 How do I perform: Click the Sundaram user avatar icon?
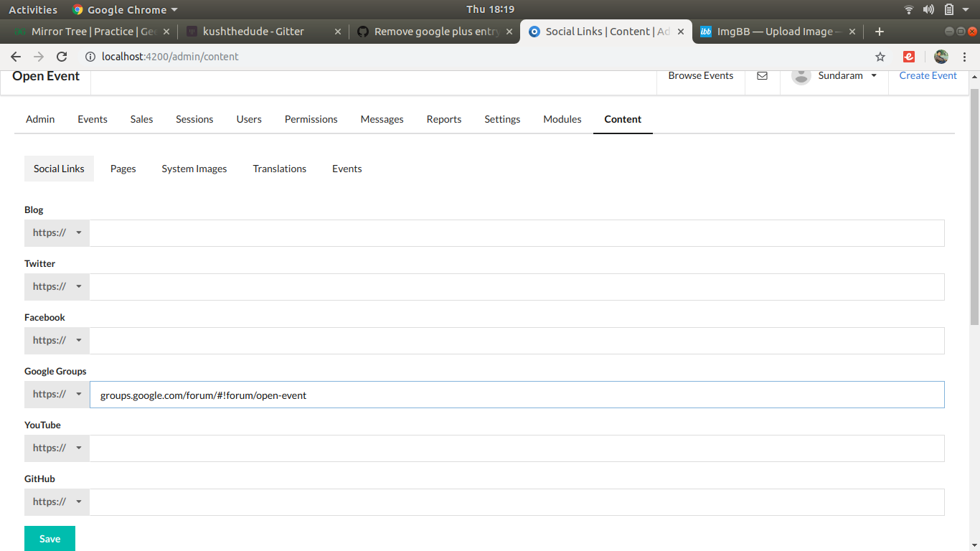(x=801, y=75)
